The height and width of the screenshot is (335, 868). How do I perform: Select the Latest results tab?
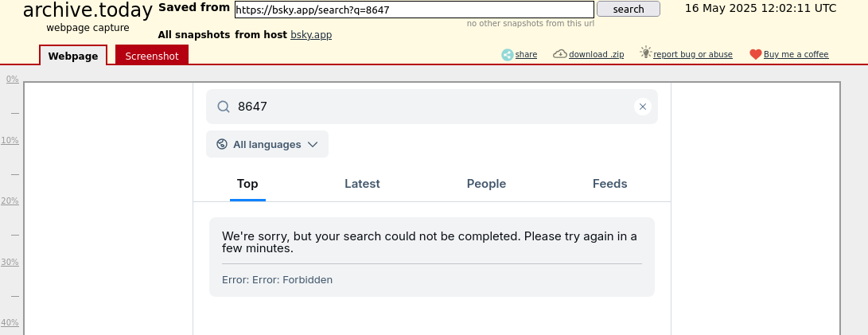pos(362,184)
